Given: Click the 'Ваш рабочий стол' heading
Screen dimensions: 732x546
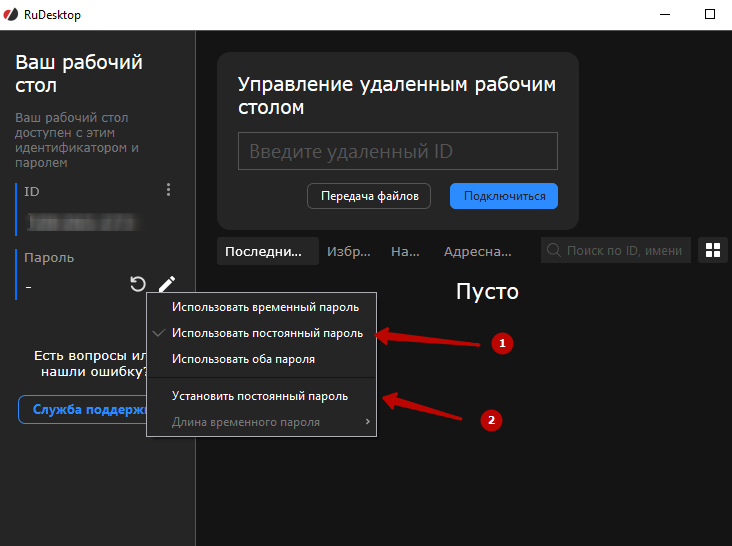Looking at the screenshot, I should 79,74.
